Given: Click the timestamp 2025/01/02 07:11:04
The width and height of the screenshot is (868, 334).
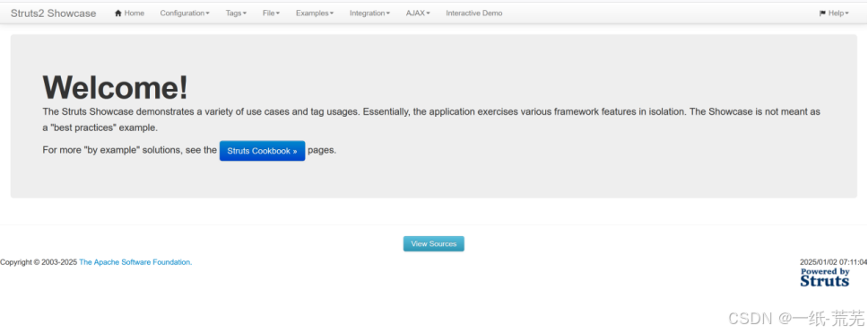Looking at the screenshot, I should point(834,262).
